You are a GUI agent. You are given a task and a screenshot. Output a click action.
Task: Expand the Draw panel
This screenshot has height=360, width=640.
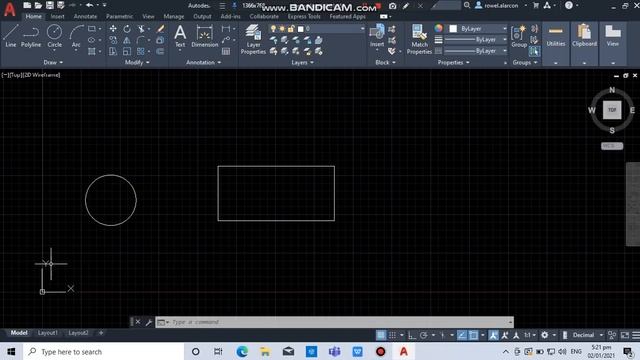[53, 62]
